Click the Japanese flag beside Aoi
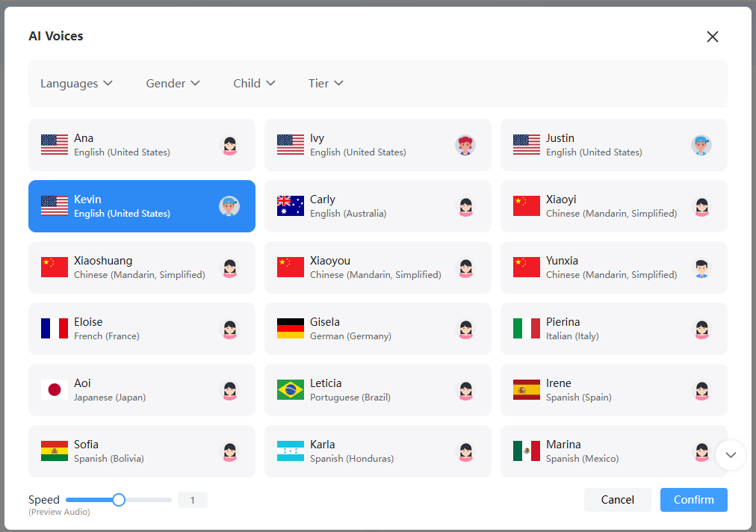Screen dimensions: 756x532 click(55, 390)
